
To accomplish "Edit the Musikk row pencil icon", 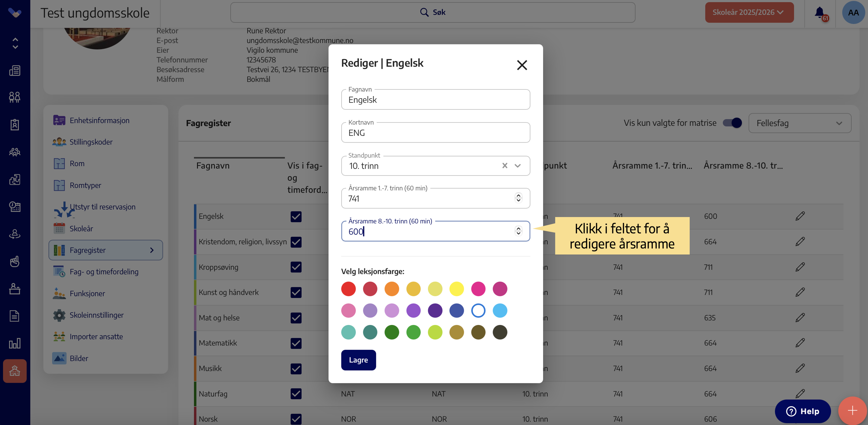I will [800, 368].
